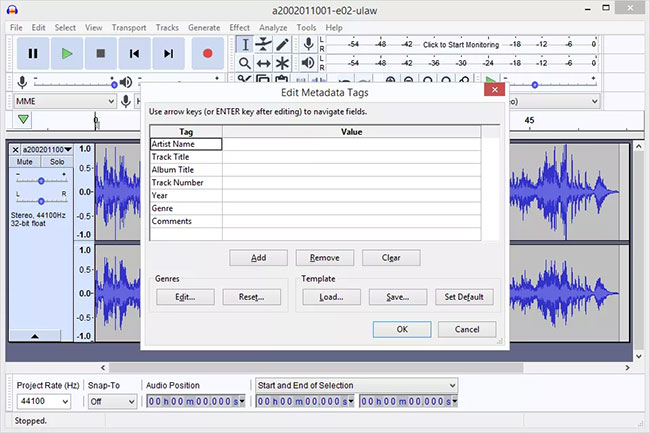Click the horizontal scrollbar right arrow
Viewport: 650px width, 433px height.
tap(627, 368)
